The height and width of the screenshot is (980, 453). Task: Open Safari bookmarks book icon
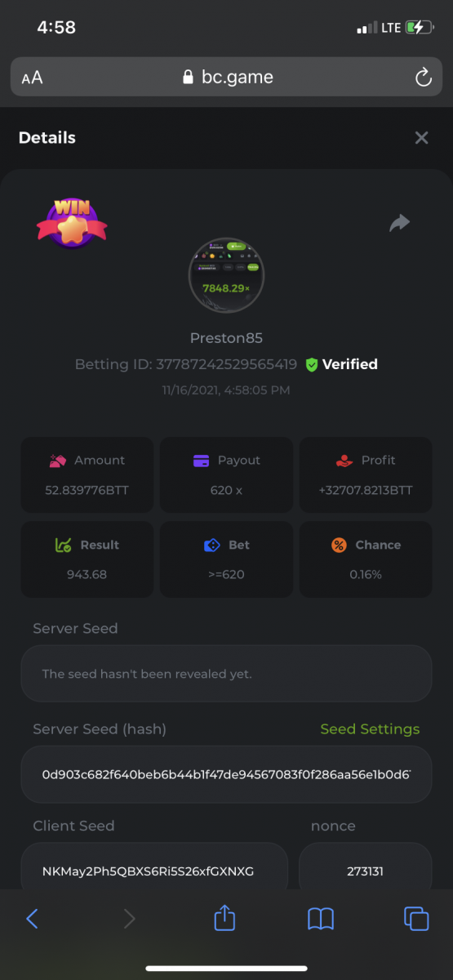coord(321,919)
